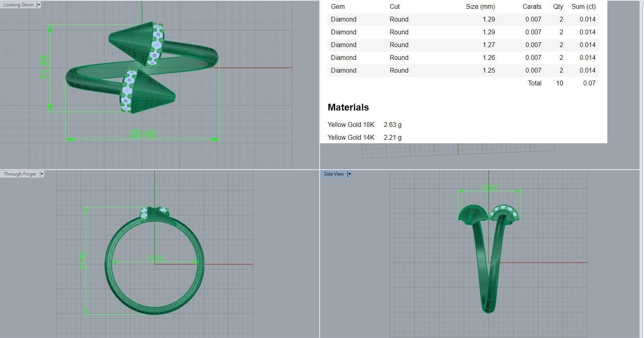
Task: Select the 1.26 size cell
Action: (489, 57)
